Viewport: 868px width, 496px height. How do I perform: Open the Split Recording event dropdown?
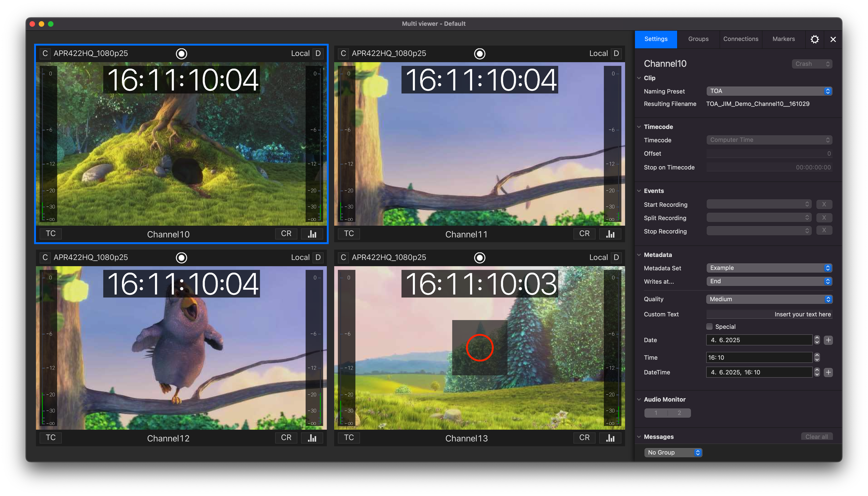pos(759,218)
